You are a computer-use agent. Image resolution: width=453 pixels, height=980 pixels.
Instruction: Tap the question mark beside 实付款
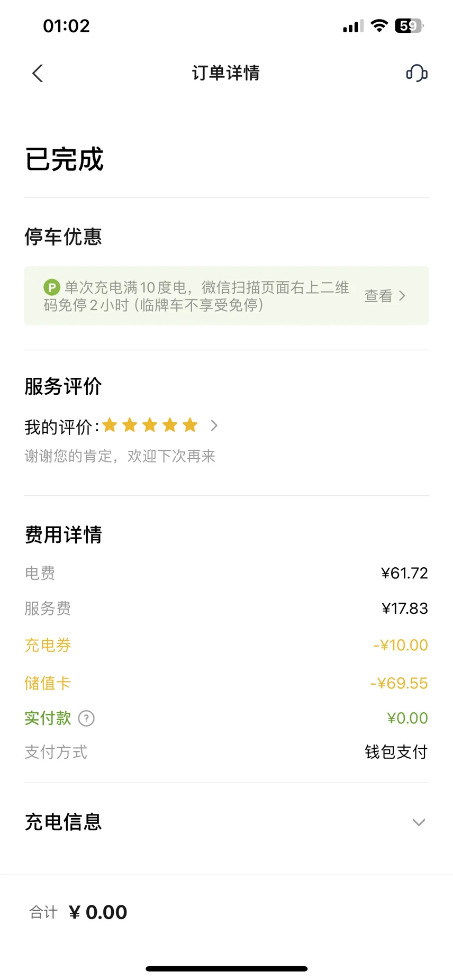[86, 718]
